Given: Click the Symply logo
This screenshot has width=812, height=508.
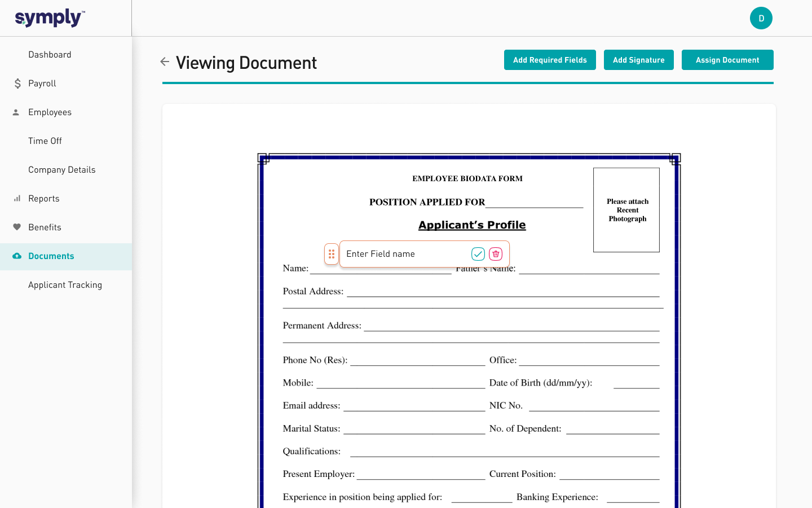Looking at the screenshot, I should (50, 18).
